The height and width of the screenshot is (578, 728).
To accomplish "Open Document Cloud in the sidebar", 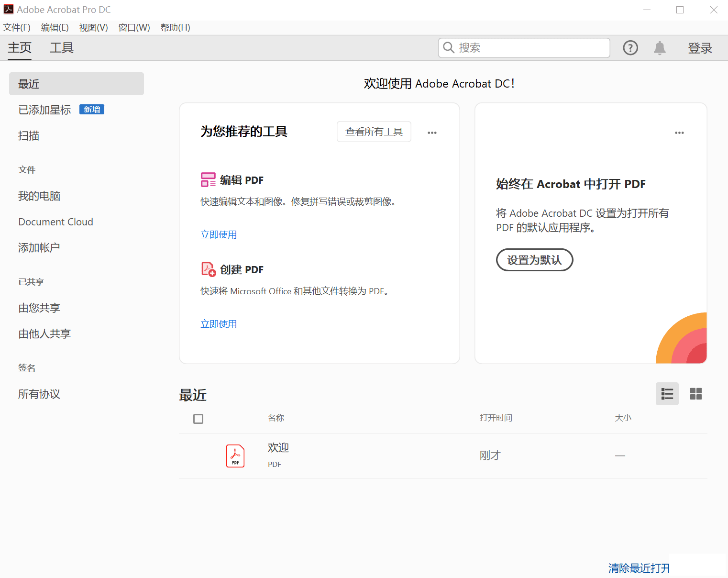I will [56, 222].
